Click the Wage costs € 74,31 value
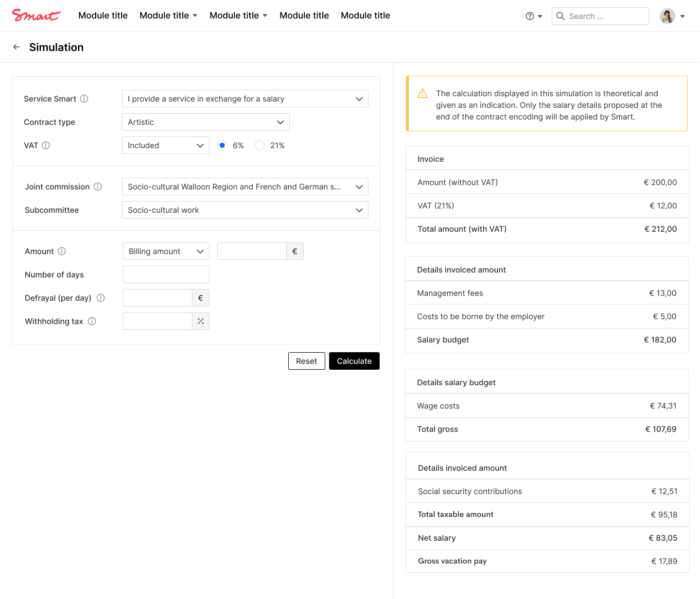Viewport: 700px width, 599px height. (x=663, y=406)
